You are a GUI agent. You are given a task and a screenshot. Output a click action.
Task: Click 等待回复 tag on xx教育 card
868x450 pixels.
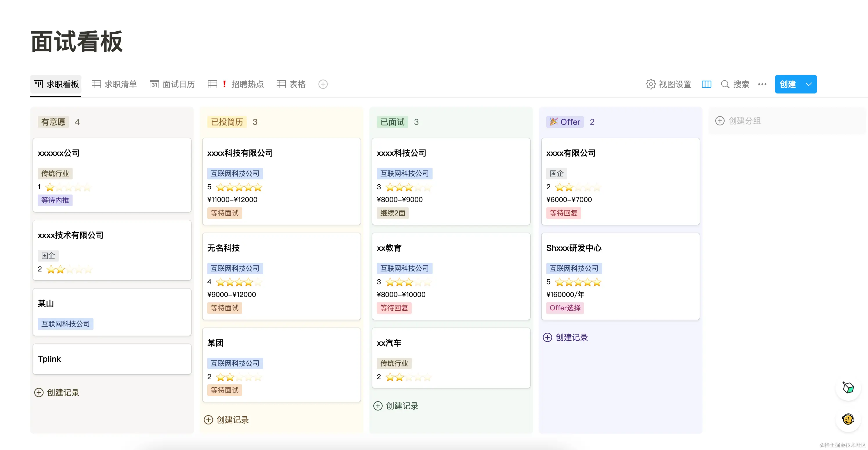[x=394, y=308]
